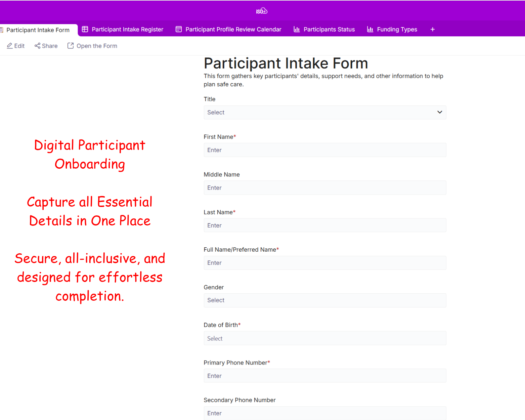Viewport: 525px width, 420px height.
Task: Click the Participant Intake Register table icon
Action: (x=85, y=29)
